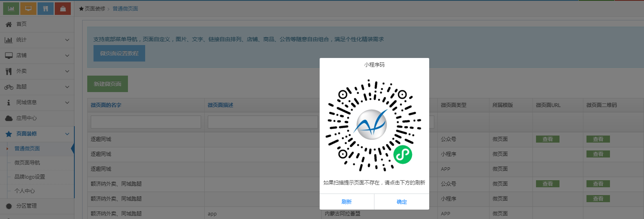Screen dimensions: 644x219
Task: Click the blue fork-and-knife top icon
Action: tap(45, 9)
